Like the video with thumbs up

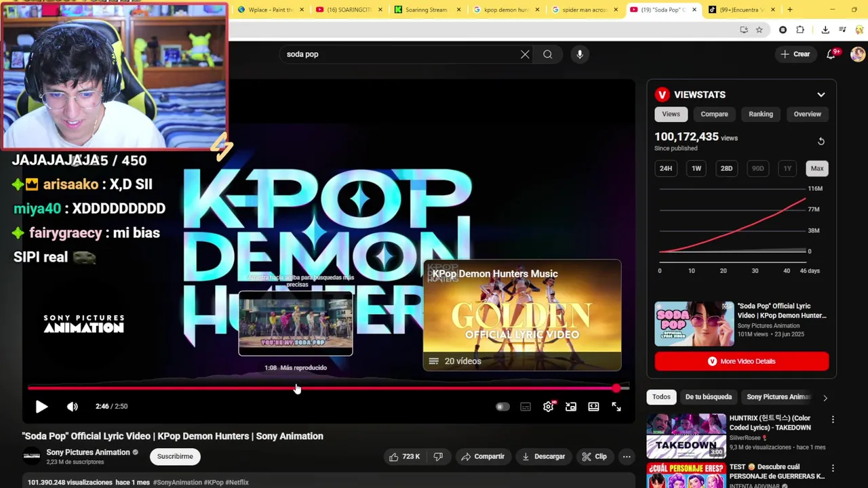(404, 457)
